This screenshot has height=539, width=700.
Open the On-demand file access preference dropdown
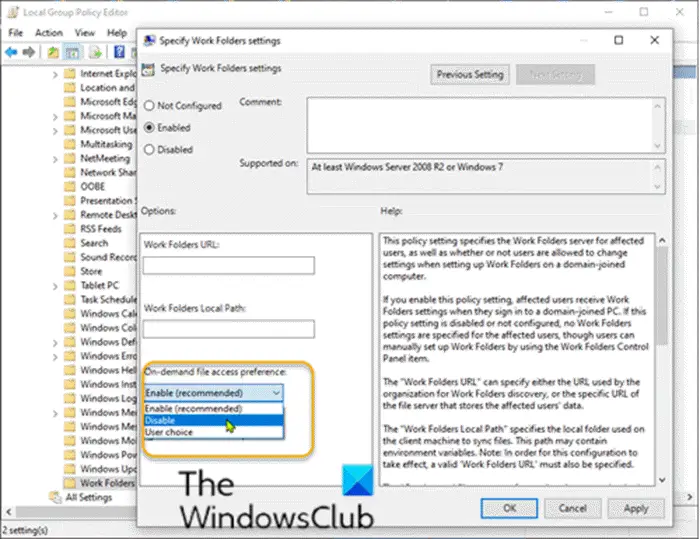pos(214,393)
